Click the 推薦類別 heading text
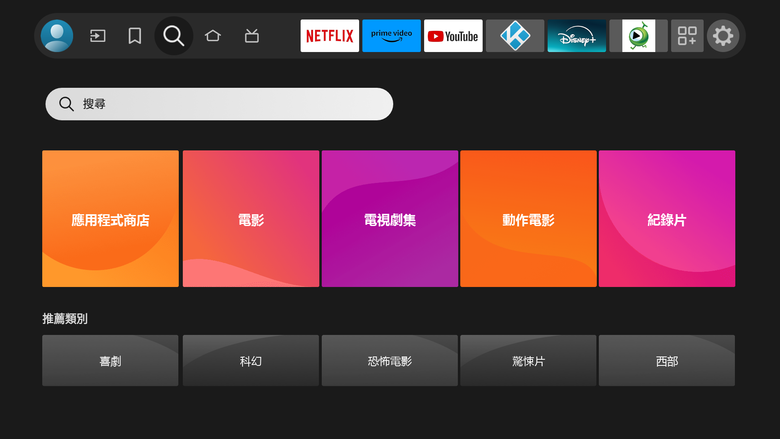 click(65, 319)
